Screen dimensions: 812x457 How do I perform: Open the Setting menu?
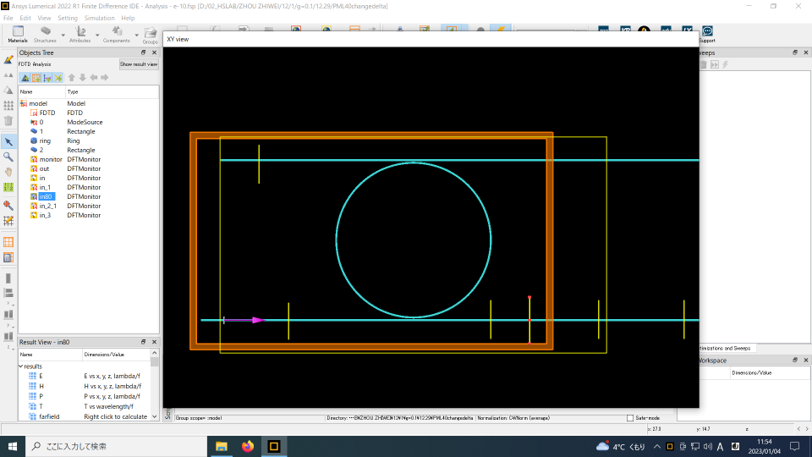(67, 18)
